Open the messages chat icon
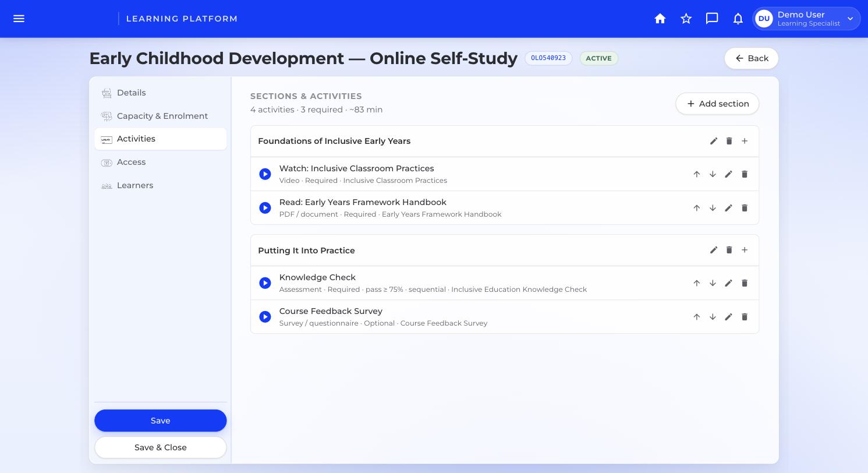This screenshot has width=868, height=473. pyautogui.click(x=712, y=19)
